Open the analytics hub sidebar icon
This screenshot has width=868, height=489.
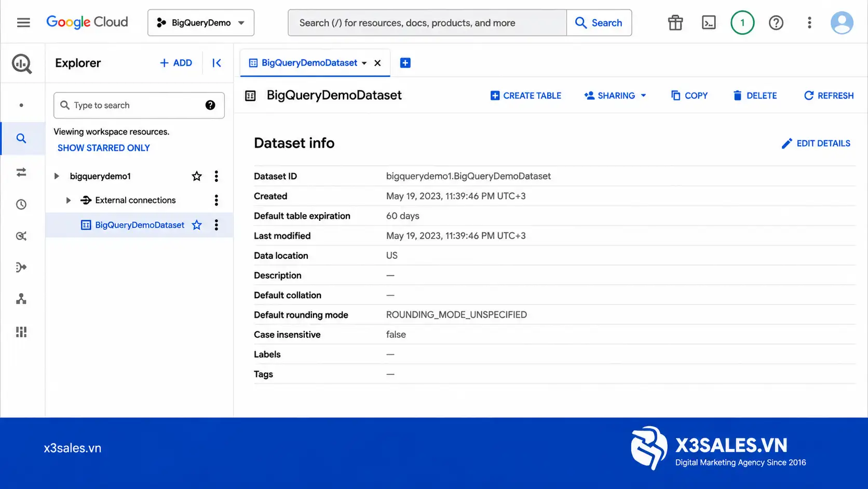(21, 236)
